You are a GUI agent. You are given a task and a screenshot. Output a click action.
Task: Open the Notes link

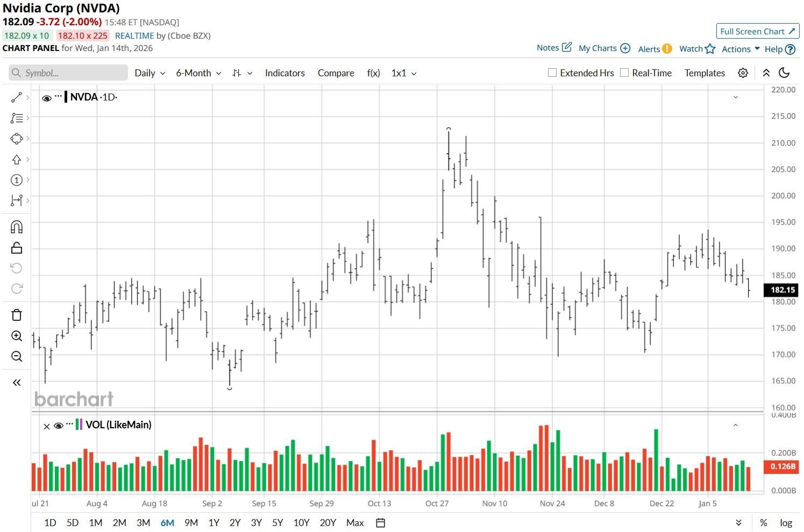(554, 48)
